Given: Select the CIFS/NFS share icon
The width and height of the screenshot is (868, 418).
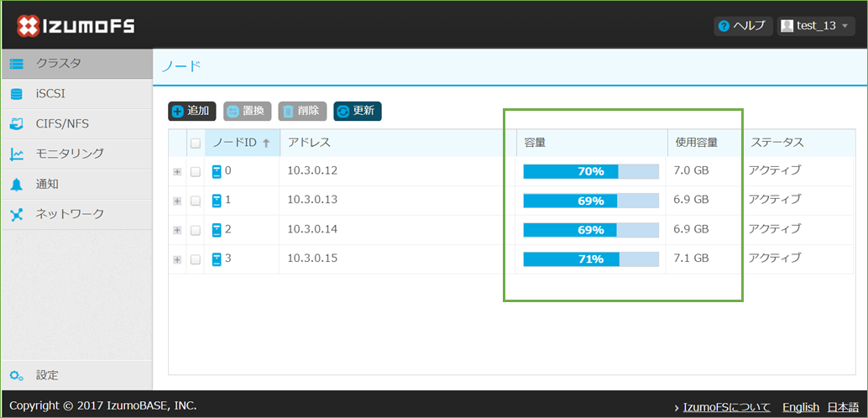Looking at the screenshot, I should click(17, 124).
